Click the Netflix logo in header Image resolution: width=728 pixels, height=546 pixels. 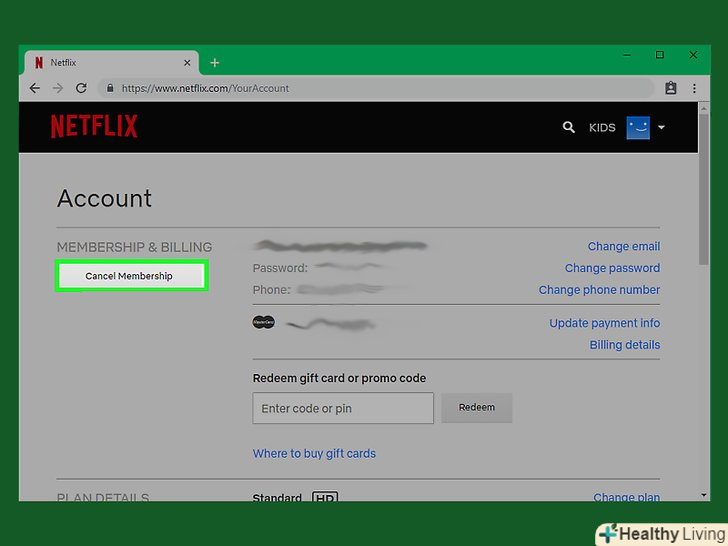click(x=94, y=126)
